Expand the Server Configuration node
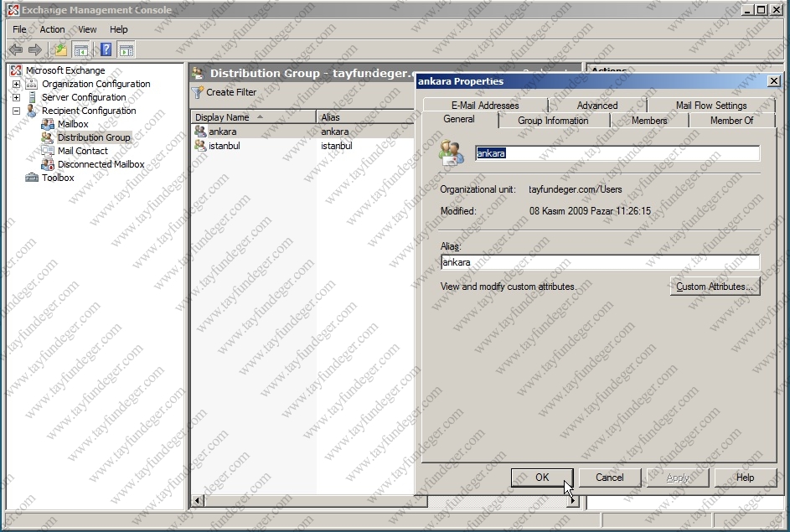The image size is (790, 532). pos(16,97)
